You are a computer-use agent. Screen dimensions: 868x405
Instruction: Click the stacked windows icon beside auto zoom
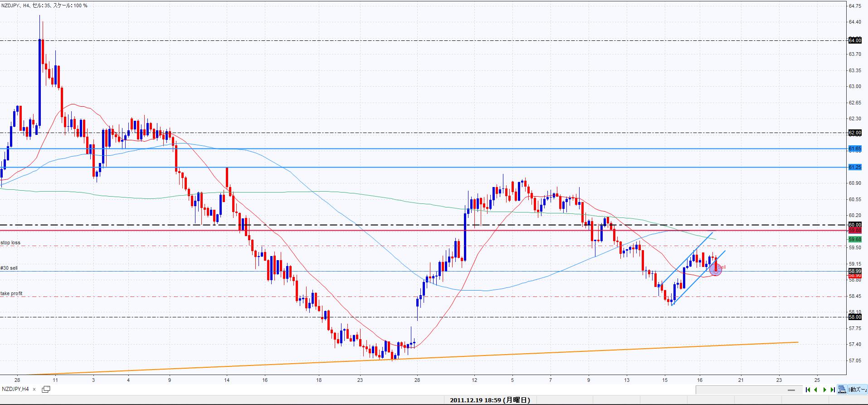pyautogui.click(x=842, y=390)
